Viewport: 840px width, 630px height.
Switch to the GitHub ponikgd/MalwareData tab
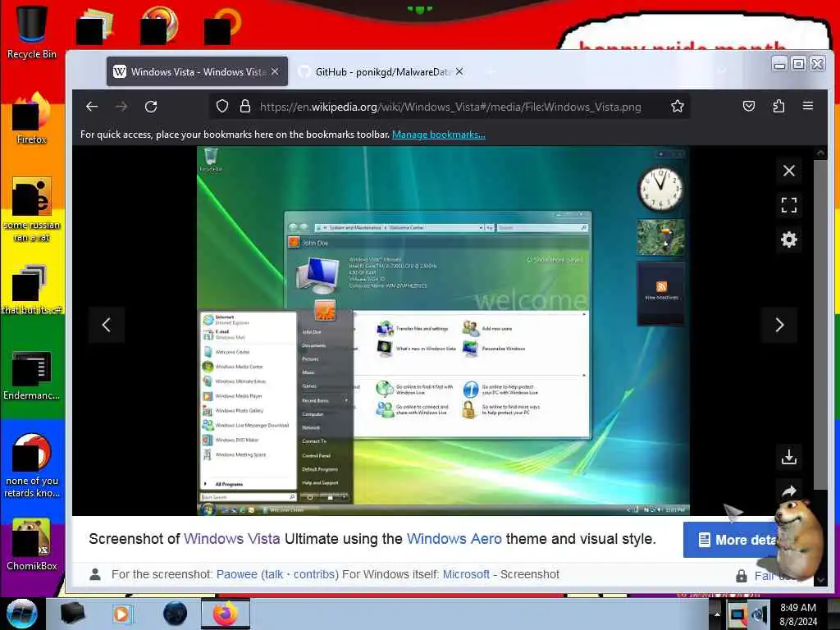coord(383,72)
